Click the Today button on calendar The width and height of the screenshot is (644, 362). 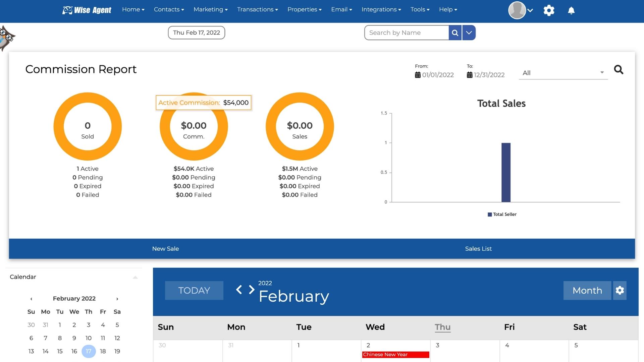point(194,290)
